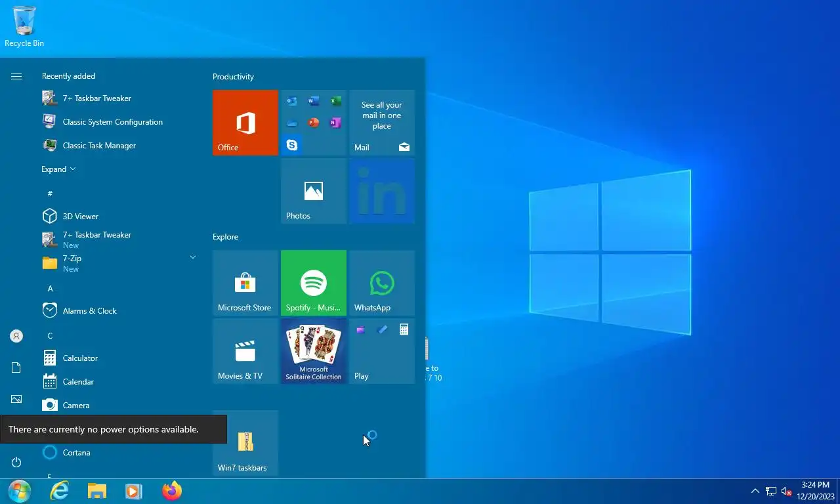The height and width of the screenshot is (504, 840).
Task: Click the 'C' letter header
Action: tap(50, 335)
